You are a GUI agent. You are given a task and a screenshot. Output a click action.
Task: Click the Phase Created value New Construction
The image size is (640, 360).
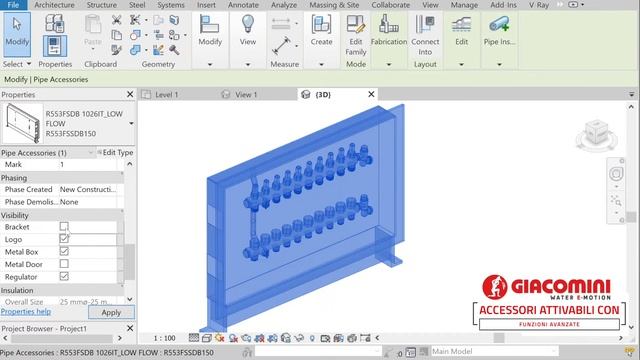pyautogui.click(x=88, y=189)
